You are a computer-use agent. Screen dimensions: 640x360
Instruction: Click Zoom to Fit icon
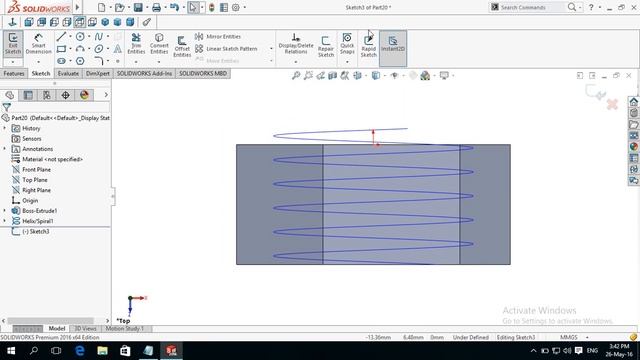click(296, 76)
